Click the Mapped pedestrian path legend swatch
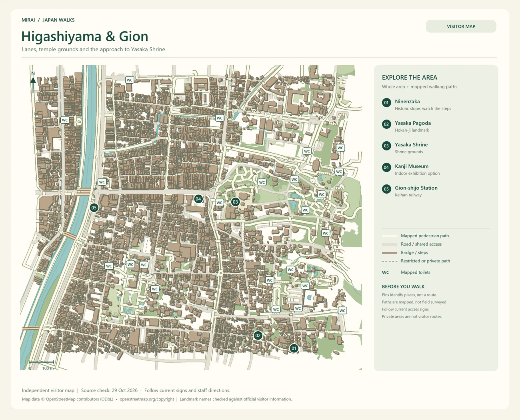520x420 pixels. tap(390, 236)
